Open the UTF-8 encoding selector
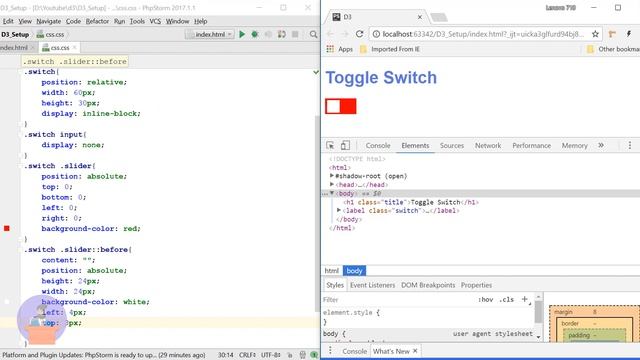This screenshot has width=640, height=360. tap(271, 355)
